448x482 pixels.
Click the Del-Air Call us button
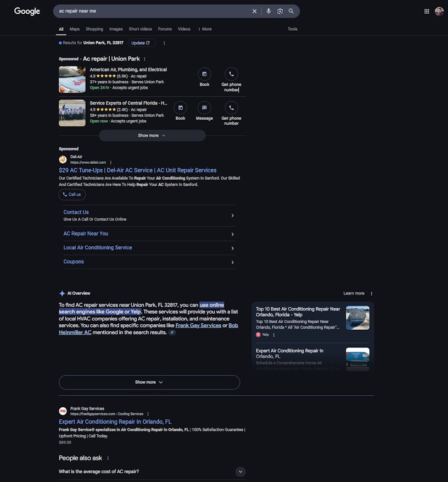click(72, 195)
